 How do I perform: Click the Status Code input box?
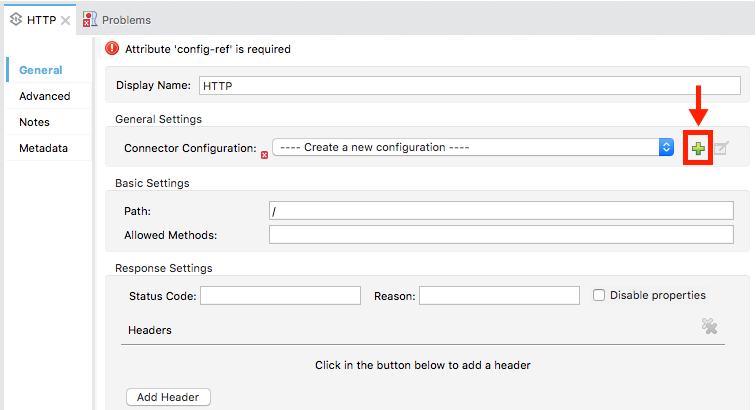point(280,295)
